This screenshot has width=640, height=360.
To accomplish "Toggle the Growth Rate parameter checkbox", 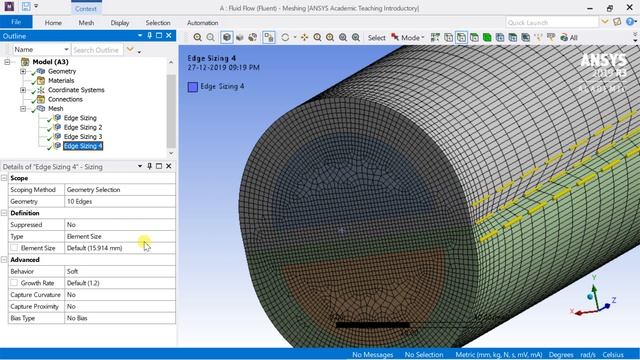I will 14,283.
